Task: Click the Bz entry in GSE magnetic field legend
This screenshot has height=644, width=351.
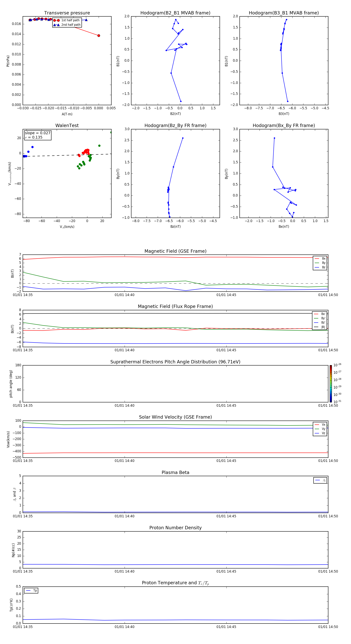Action: [x=320, y=267]
